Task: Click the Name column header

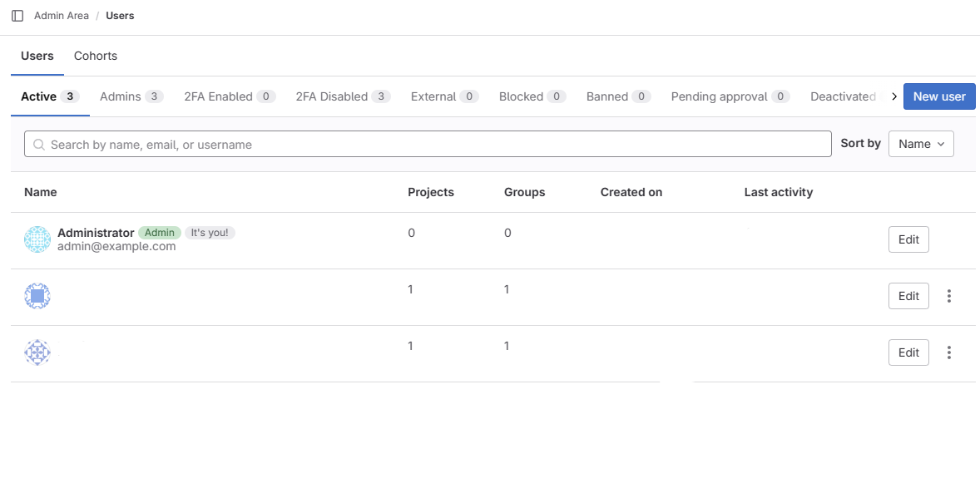Action: (x=41, y=192)
